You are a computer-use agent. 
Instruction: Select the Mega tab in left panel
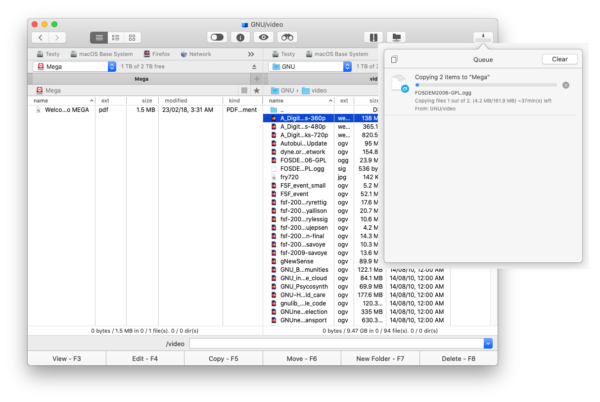141,78
